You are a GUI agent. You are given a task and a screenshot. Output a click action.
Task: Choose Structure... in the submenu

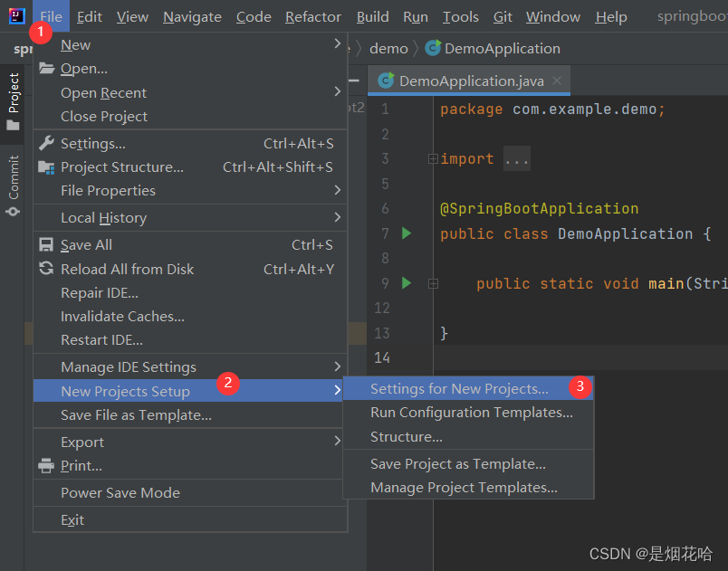tap(468, 436)
